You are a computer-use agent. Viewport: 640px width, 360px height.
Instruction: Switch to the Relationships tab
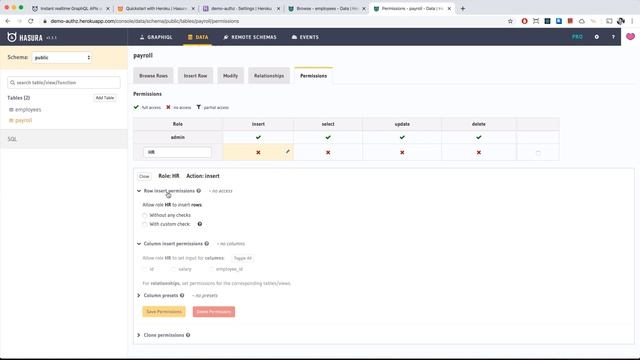[x=269, y=76]
